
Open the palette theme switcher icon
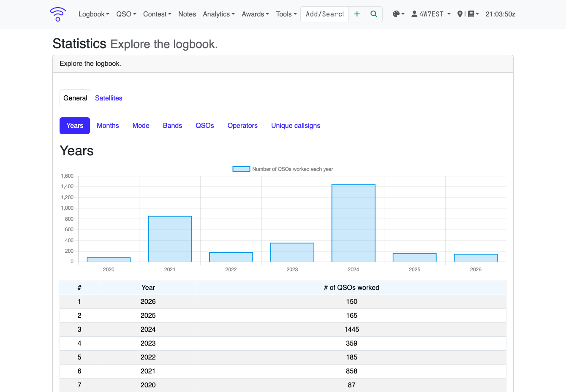coord(398,14)
